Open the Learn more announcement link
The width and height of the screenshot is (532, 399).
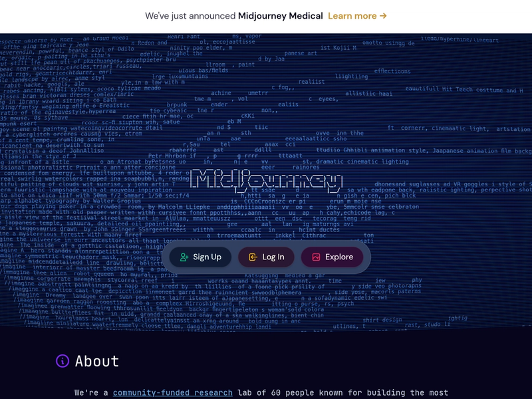pyautogui.click(x=357, y=16)
